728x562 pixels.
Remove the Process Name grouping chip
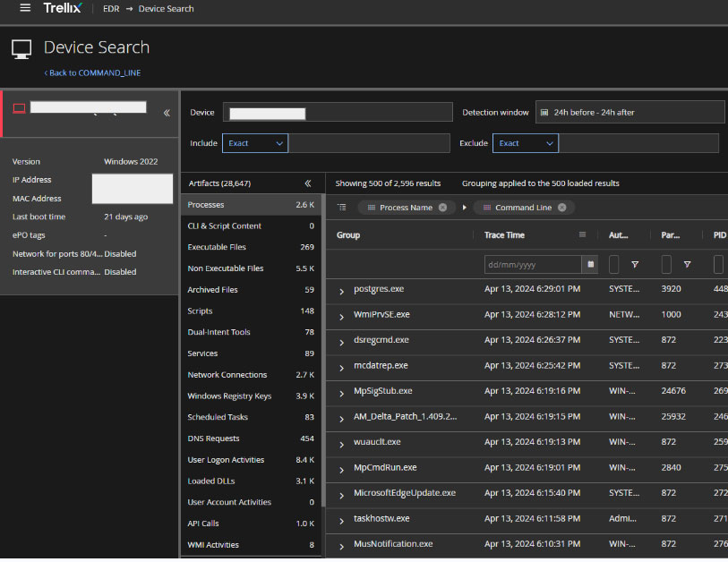(x=441, y=208)
